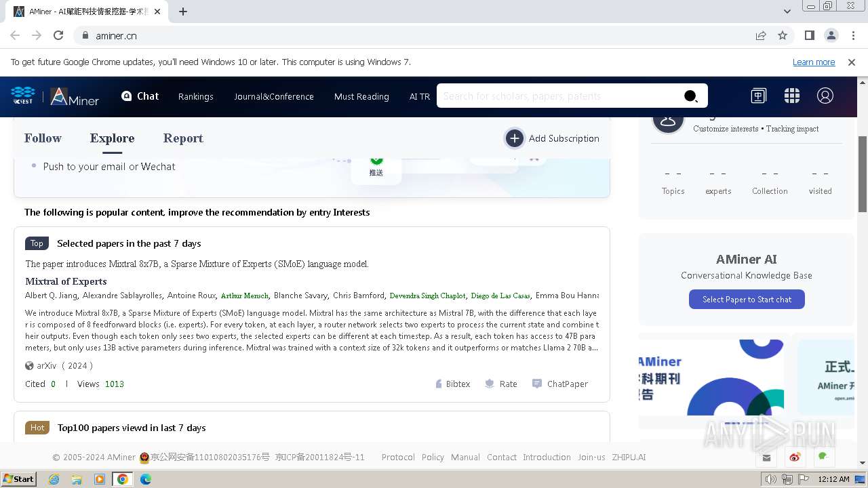Click the 京公网安备 registration number link
The image size is (868, 488).
point(210,457)
